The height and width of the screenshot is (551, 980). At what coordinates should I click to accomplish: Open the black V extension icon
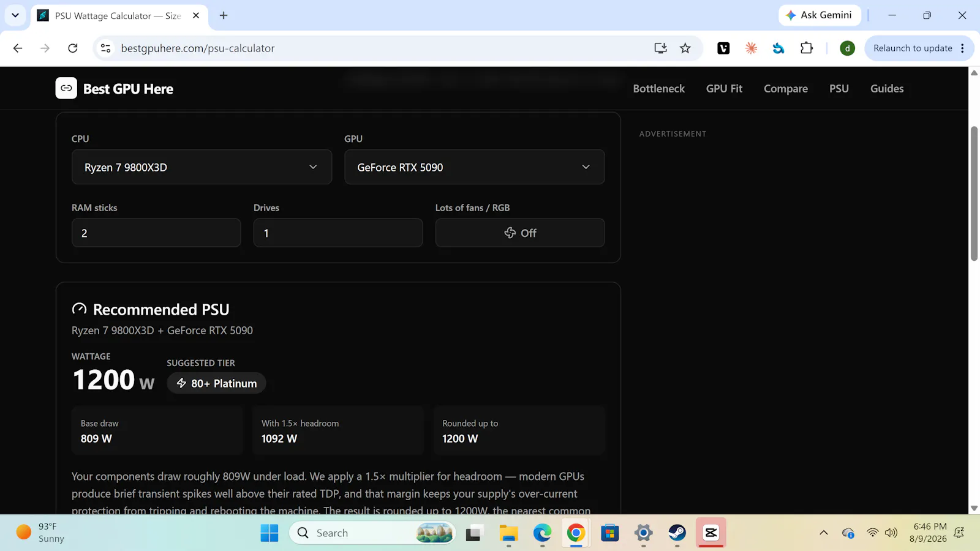723,48
